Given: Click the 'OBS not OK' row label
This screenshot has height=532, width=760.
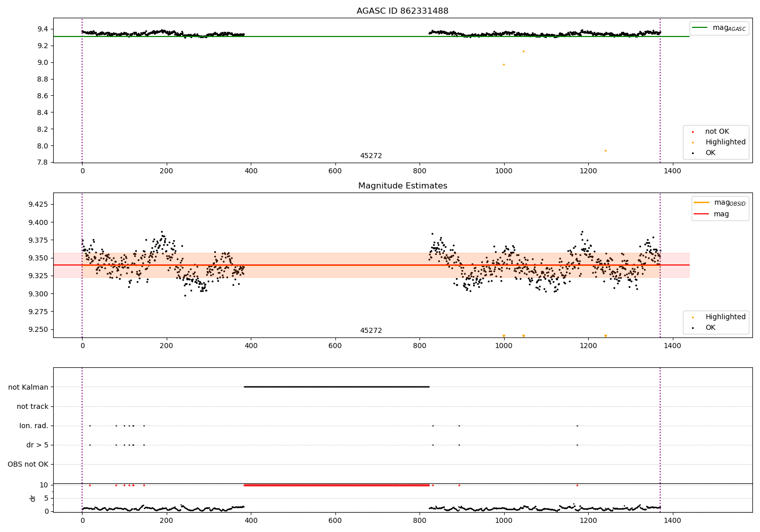Looking at the screenshot, I should [x=28, y=464].
